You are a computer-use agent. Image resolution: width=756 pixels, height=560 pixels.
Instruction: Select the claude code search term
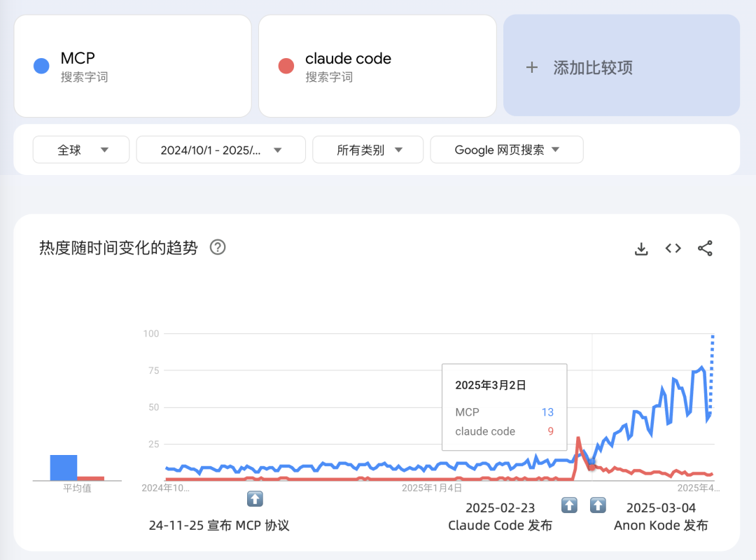click(x=348, y=59)
